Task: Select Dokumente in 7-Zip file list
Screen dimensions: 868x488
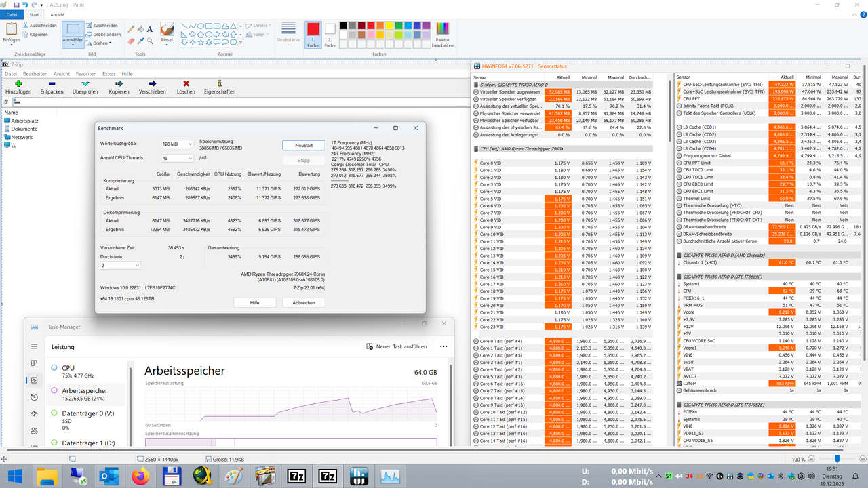Action: pos(20,129)
